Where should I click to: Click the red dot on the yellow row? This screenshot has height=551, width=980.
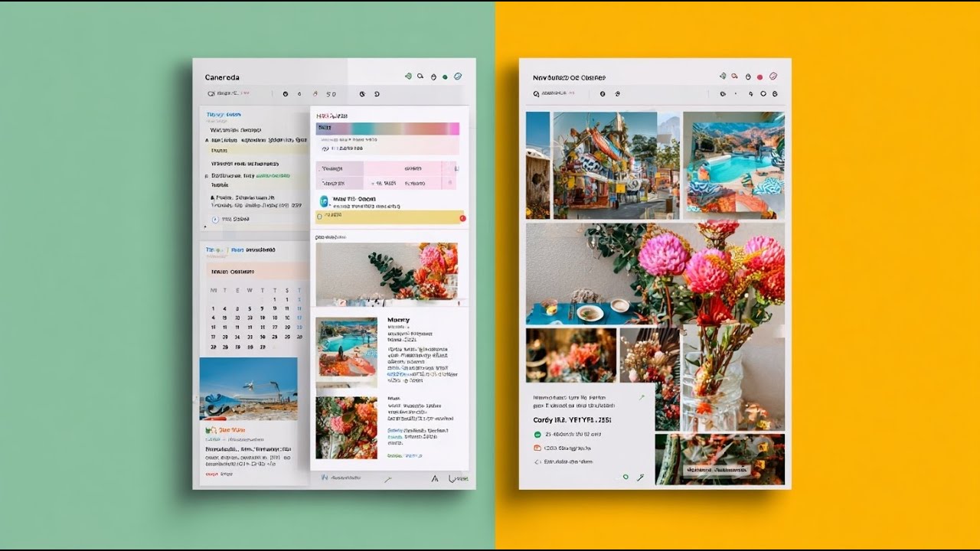pyautogui.click(x=462, y=218)
